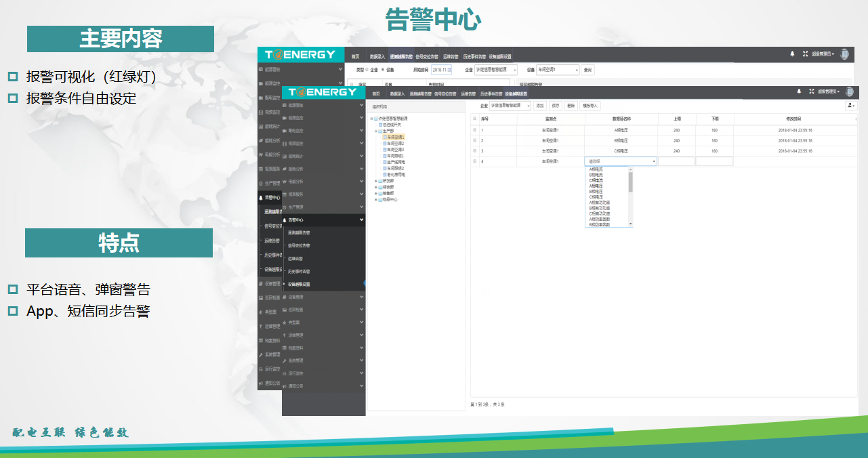Click the 车间空调2 device icon in tree
This screenshot has width=868, height=458.
tap(385, 144)
